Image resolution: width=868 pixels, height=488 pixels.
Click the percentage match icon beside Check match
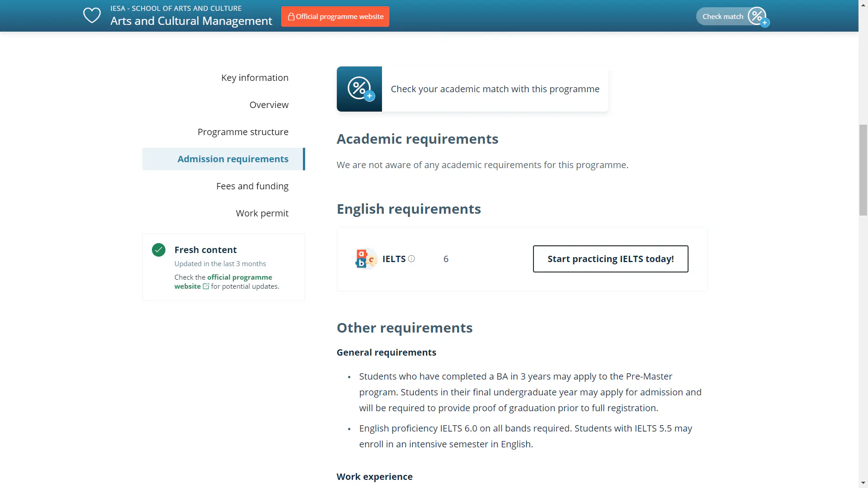[757, 16]
